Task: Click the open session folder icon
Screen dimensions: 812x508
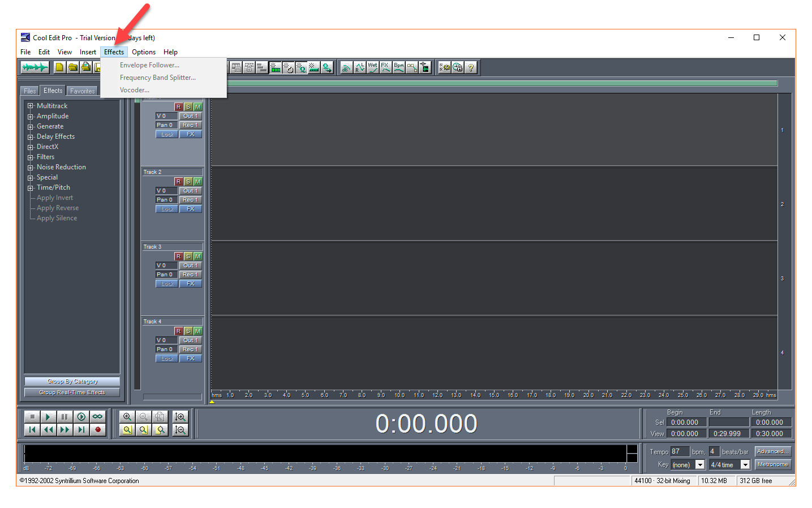Action: pyautogui.click(x=73, y=67)
